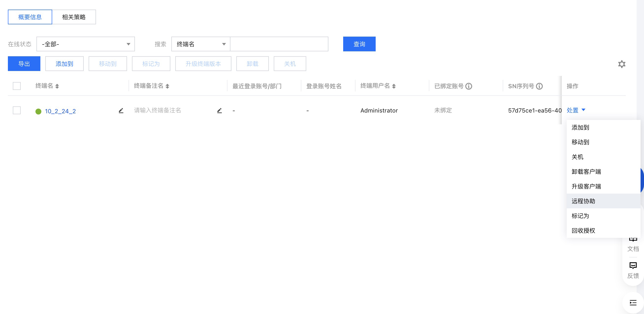Check the select-all header checkbox
The width and height of the screenshot is (644, 314).
17,86
